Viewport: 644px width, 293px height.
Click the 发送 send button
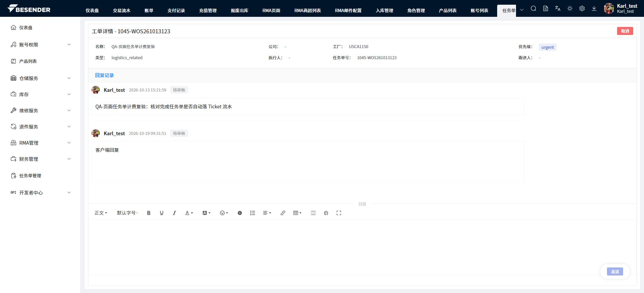[x=615, y=271]
